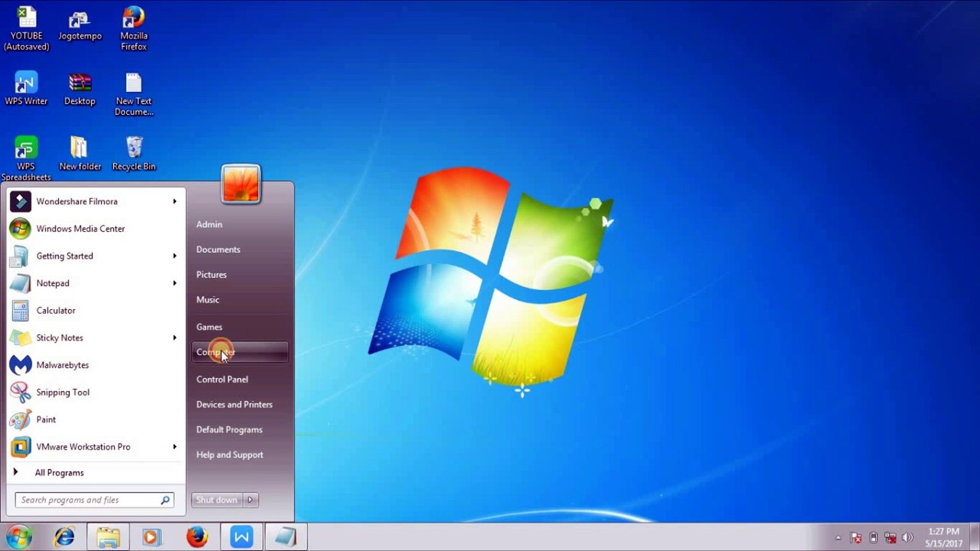
Task: Click the Windows Start orb button
Action: (x=19, y=536)
